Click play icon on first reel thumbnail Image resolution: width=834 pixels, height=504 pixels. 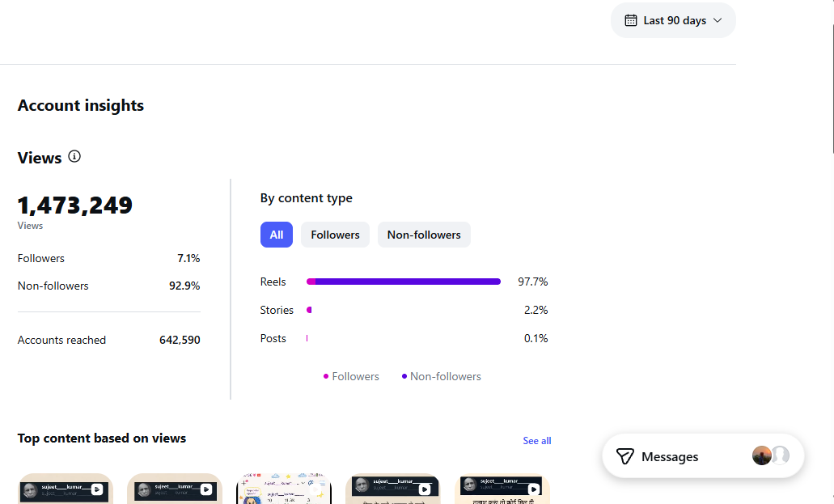click(97, 489)
